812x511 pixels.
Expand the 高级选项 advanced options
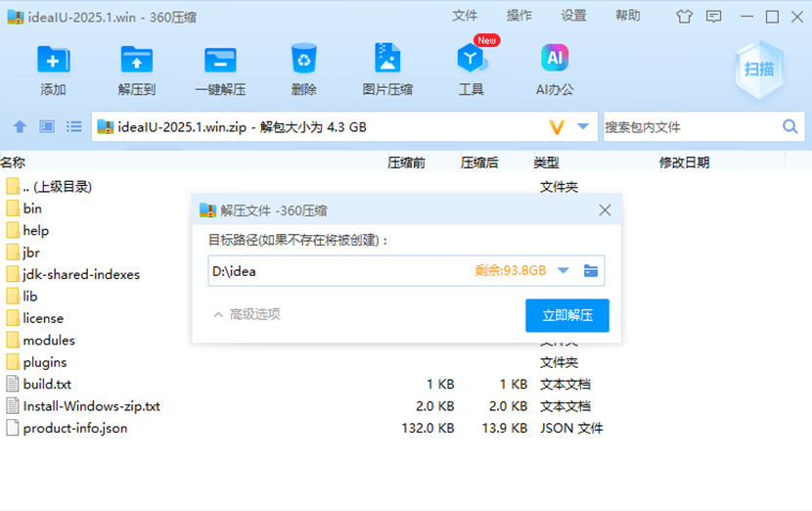247,314
